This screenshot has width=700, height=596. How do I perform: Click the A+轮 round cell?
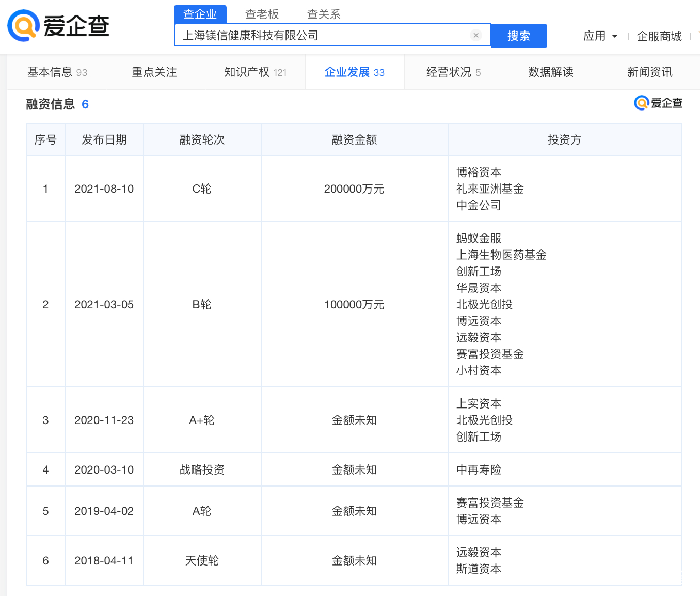point(202,420)
